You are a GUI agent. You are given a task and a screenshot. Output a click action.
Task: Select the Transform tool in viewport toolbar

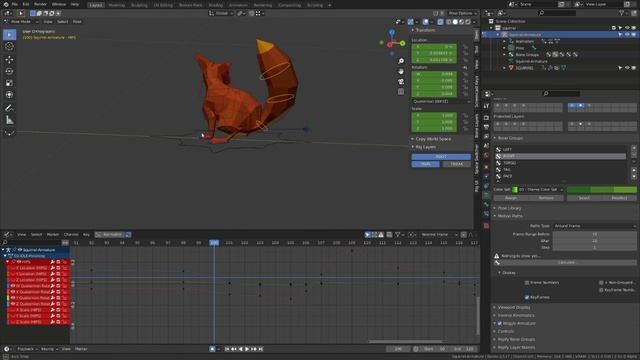[x=9, y=95]
